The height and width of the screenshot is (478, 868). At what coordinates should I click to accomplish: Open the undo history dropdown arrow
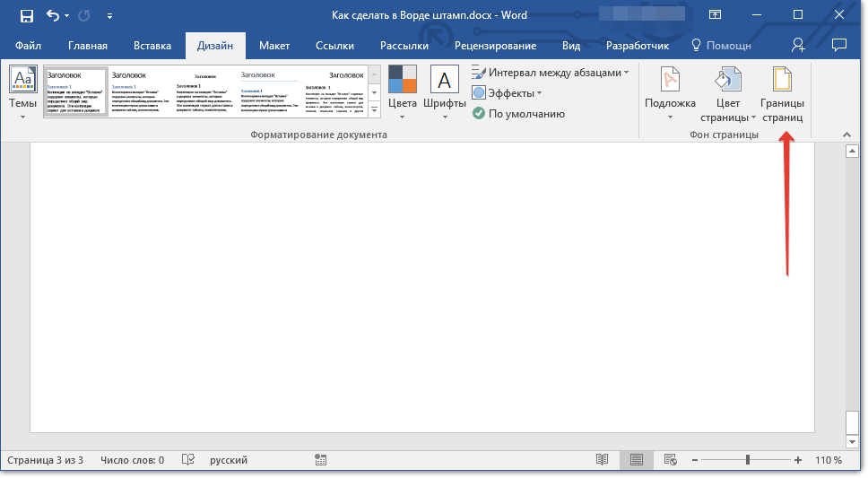(x=67, y=16)
